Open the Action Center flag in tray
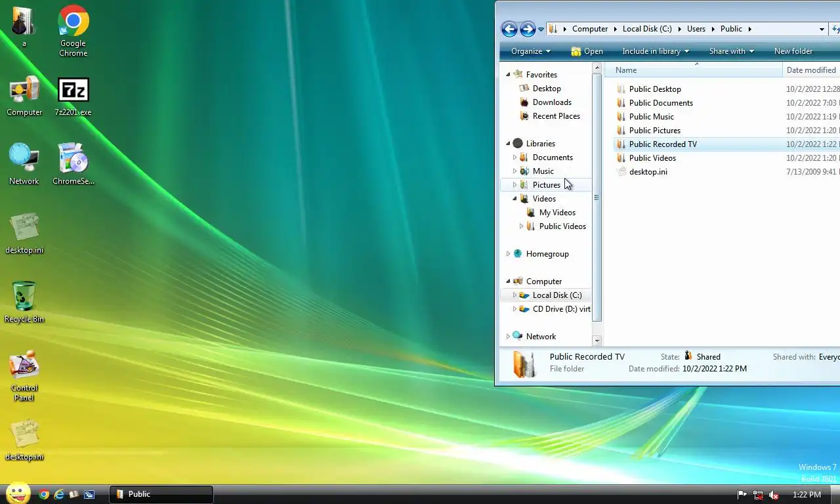 (x=742, y=495)
